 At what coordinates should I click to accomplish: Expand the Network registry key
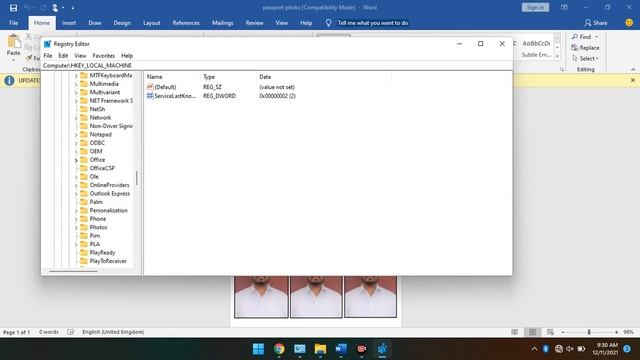pos(76,118)
